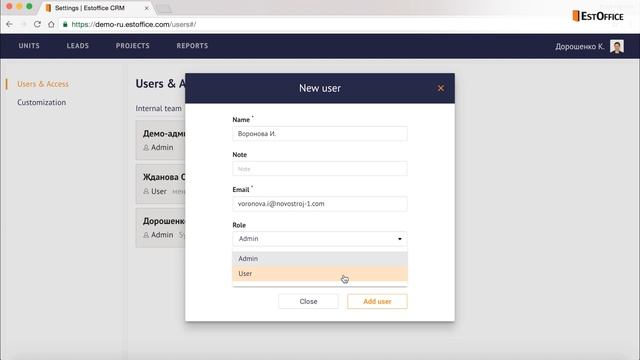Click the macOS green maximize window button
This screenshot has height=360, width=640.
[x=29, y=6]
